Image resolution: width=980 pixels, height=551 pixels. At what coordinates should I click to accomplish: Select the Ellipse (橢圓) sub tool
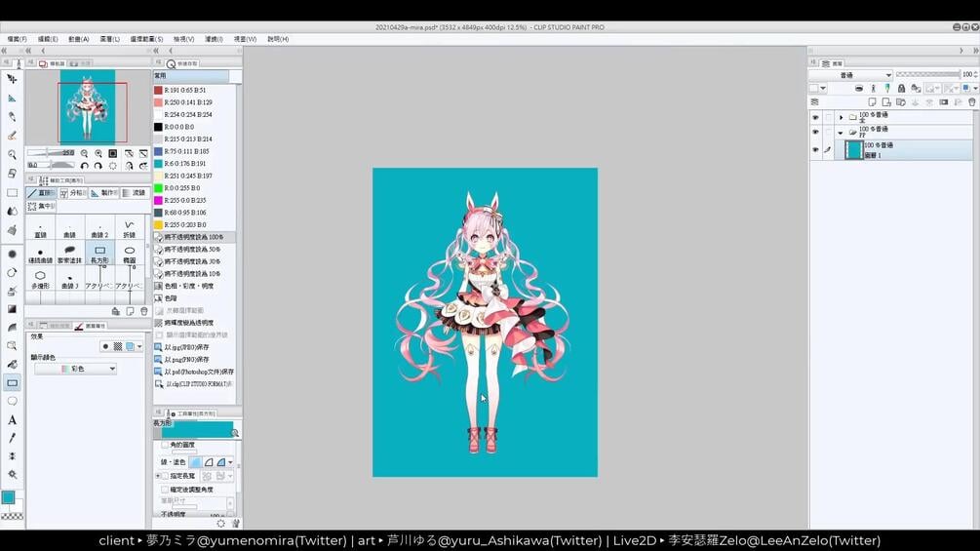130,255
